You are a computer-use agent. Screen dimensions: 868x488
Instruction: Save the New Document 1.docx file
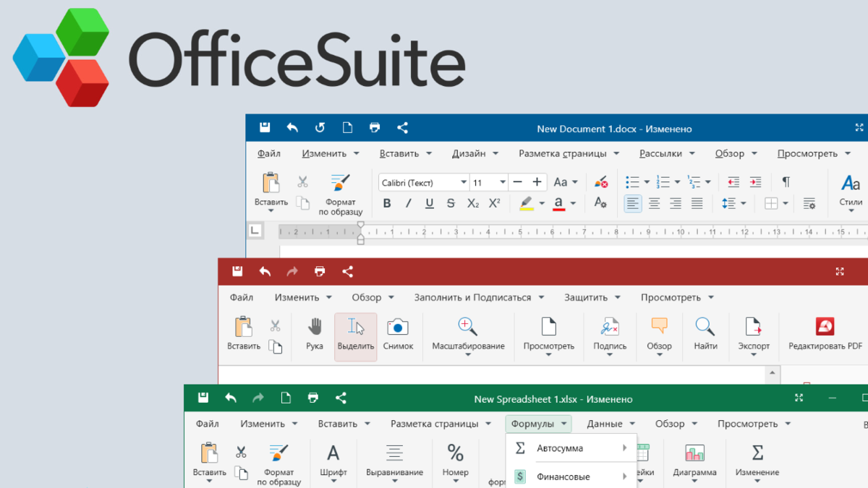265,128
